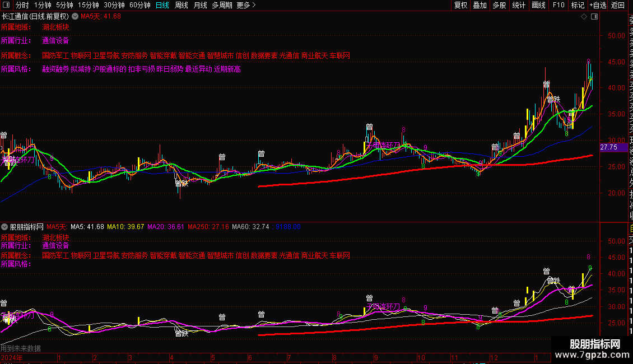This screenshot has height=364, width=633.
Task: Select the 30分钟 period
Action: 114,5
